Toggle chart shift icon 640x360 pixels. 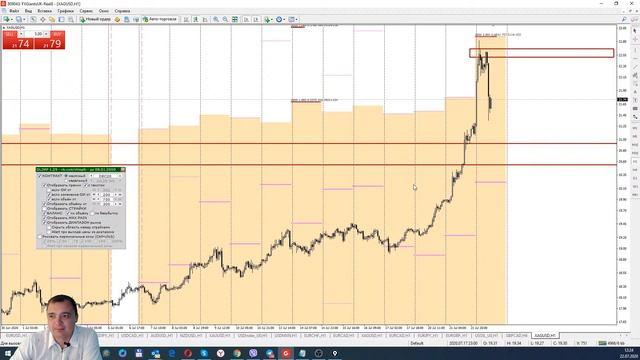[x=256, y=19]
